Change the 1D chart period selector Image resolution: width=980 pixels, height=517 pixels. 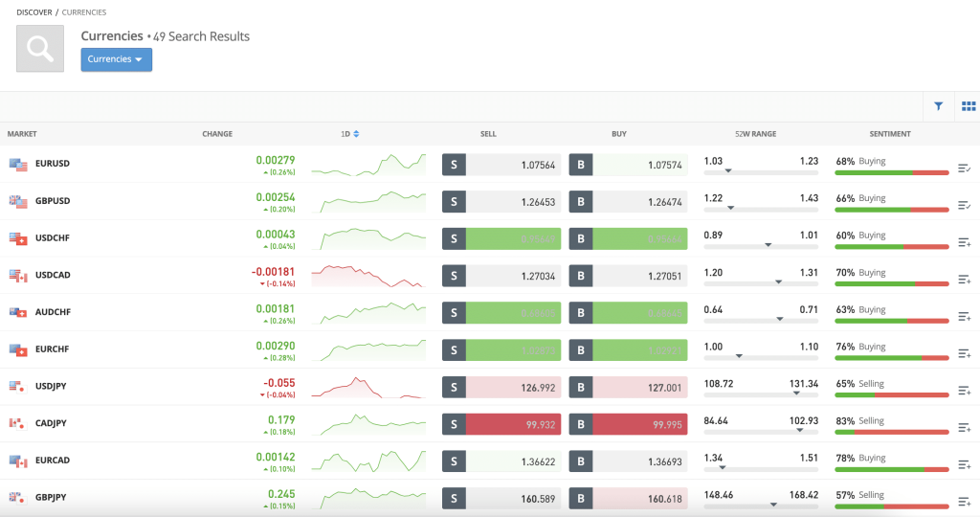(350, 134)
